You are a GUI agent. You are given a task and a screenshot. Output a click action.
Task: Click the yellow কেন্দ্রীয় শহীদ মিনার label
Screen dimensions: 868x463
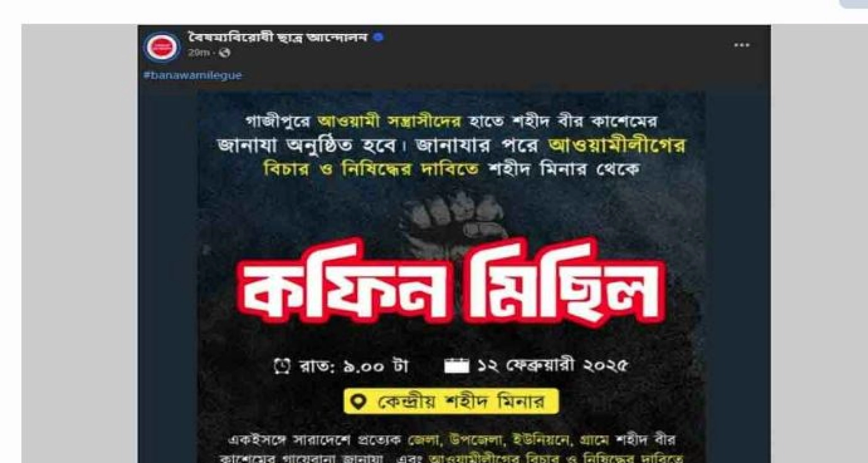(451, 401)
